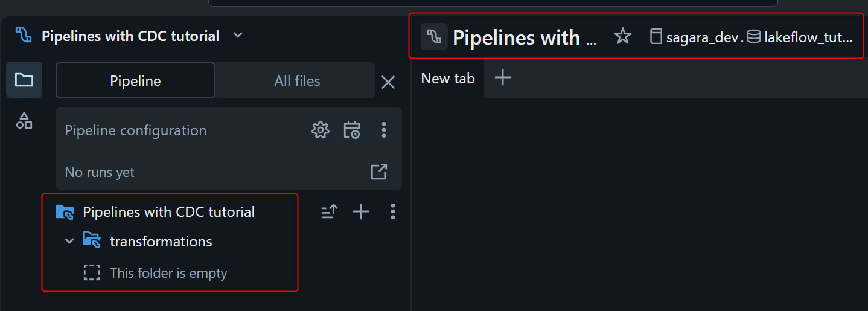Open the file tree kebab menu
Viewport: 868px width, 311px height.
coord(393,211)
